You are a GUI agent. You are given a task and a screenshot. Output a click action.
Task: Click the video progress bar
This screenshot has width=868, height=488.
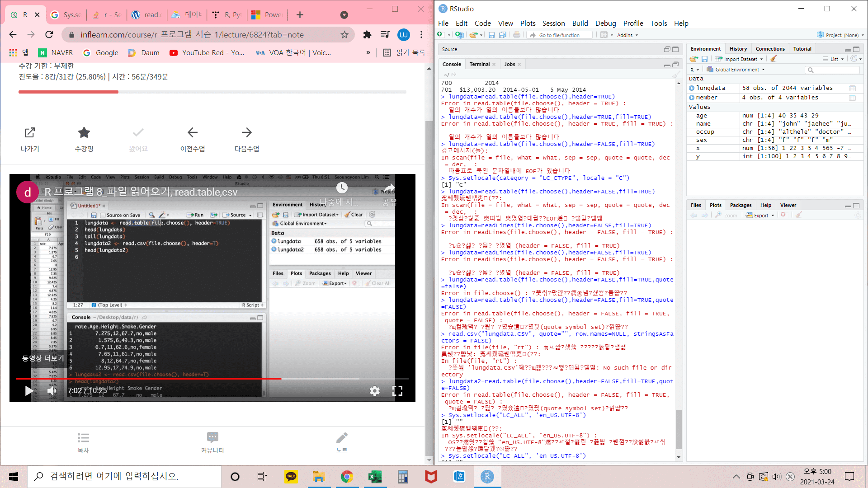pos(212,378)
